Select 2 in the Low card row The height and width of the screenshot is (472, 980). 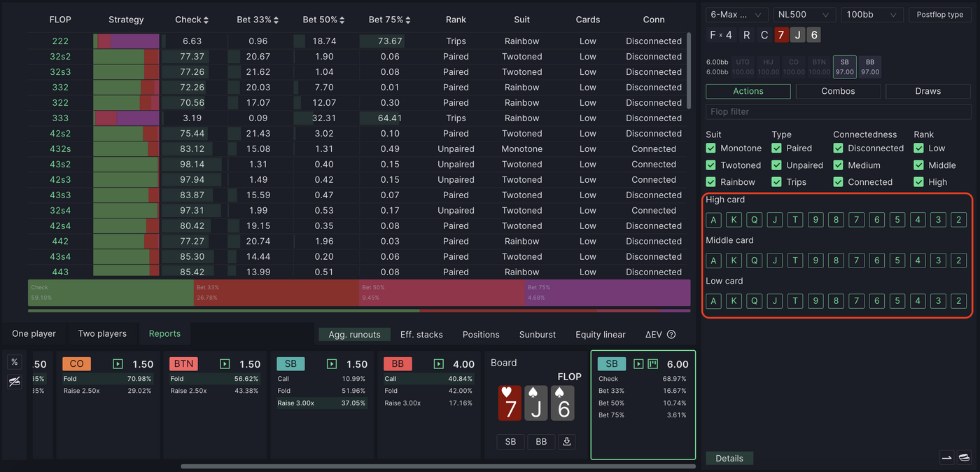pos(959,301)
